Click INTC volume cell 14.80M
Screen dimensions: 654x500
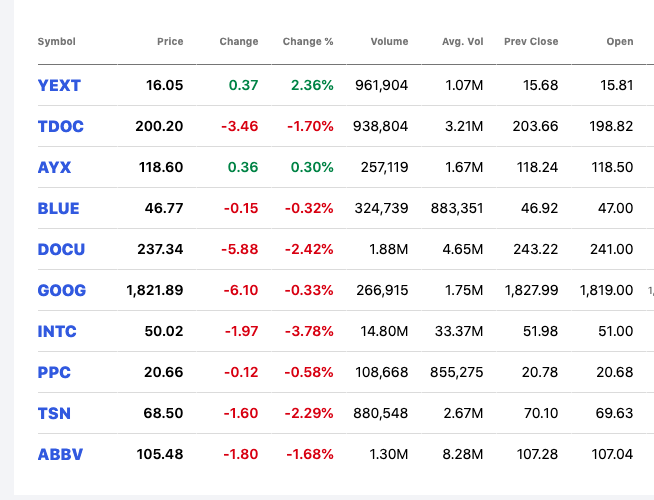[x=384, y=331]
